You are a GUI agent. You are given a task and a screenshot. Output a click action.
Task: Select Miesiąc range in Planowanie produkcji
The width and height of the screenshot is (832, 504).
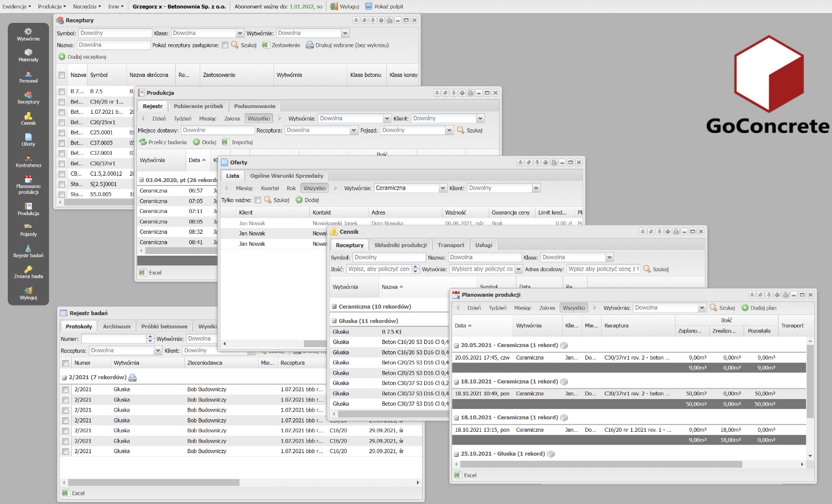tap(523, 308)
